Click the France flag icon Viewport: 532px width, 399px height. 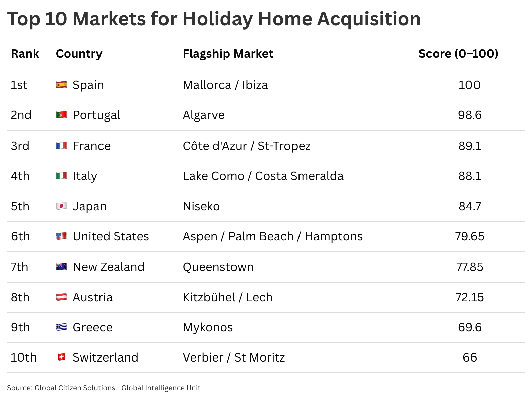pyautogui.click(x=61, y=146)
